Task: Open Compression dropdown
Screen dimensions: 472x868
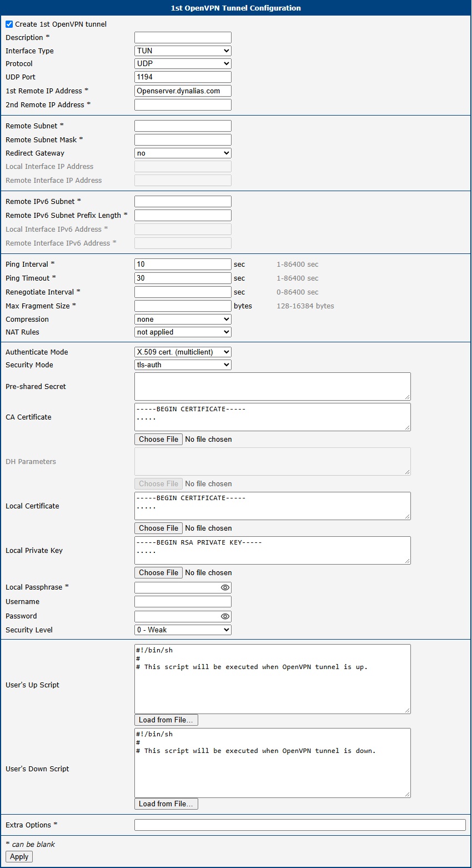Action: click(x=183, y=319)
